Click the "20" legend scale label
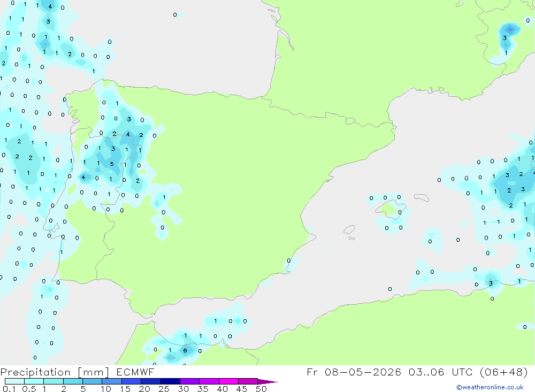Image resolution: width=535 pixels, height=392 pixels. (144, 389)
